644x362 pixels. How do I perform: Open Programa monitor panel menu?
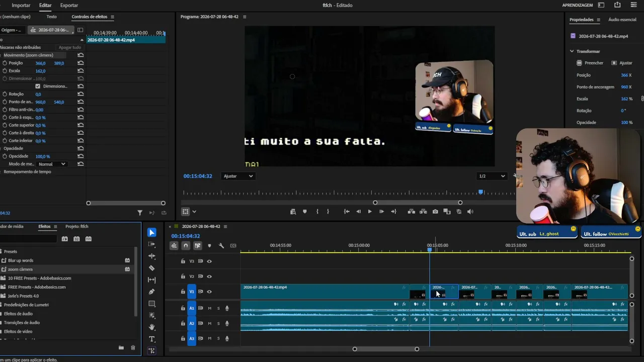click(x=245, y=17)
